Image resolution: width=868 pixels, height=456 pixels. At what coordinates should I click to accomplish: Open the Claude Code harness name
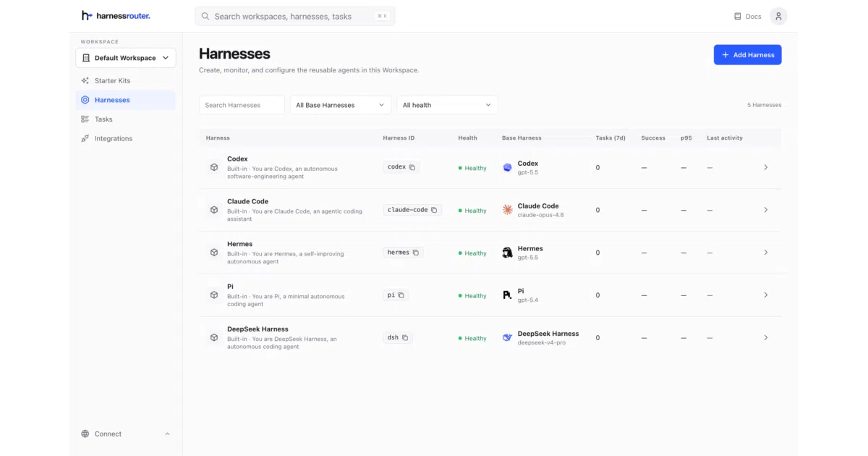coord(247,201)
